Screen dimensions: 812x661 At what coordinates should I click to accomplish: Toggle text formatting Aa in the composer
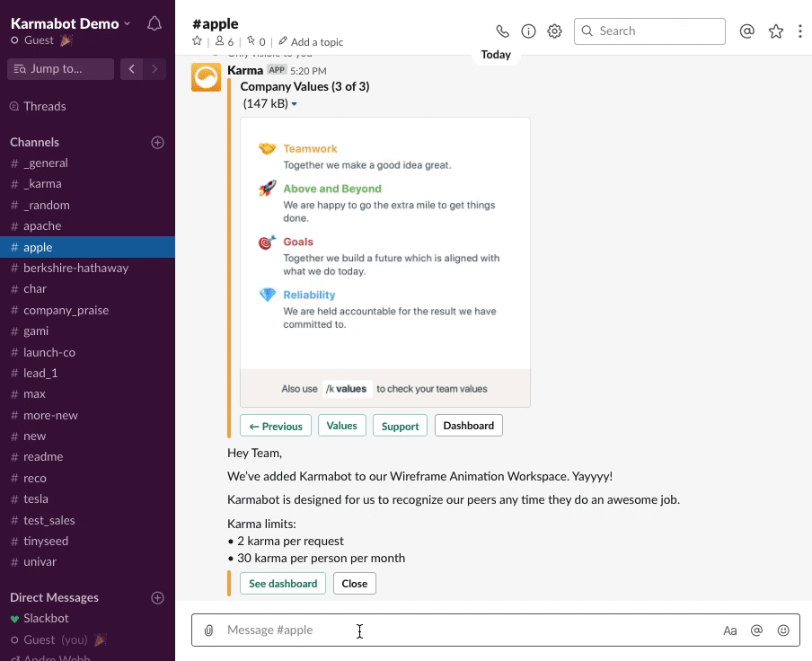coord(729,630)
